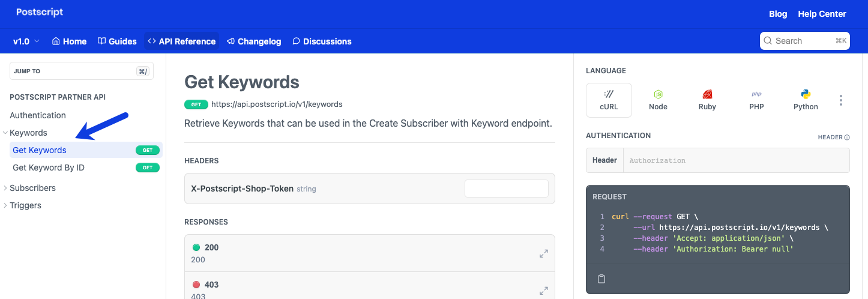Image resolution: width=868 pixels, height=299 pixels.
Task: Open the v1.0 version dropdown
Action: coord(26,41)
